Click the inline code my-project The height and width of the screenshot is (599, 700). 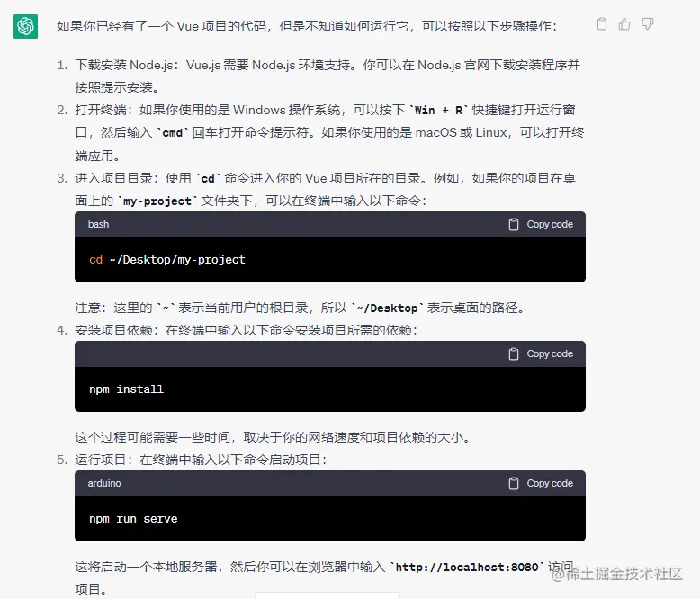click(x=157, y=201)
